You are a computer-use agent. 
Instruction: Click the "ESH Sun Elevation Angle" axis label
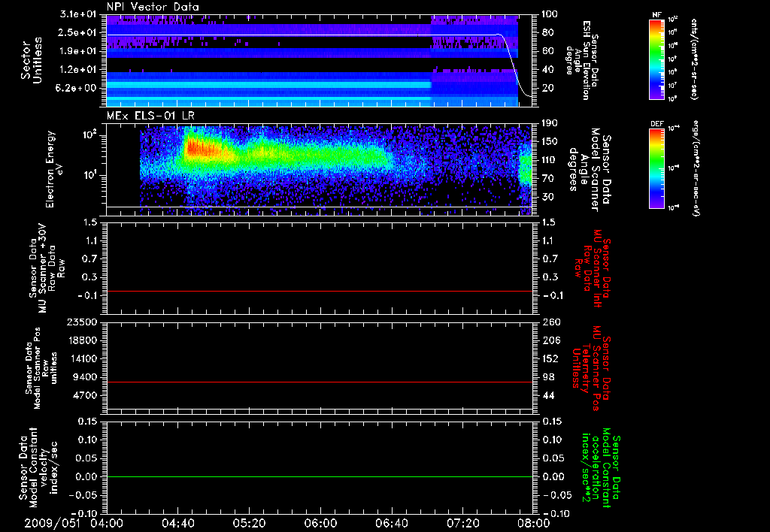(x=583, y=60)
